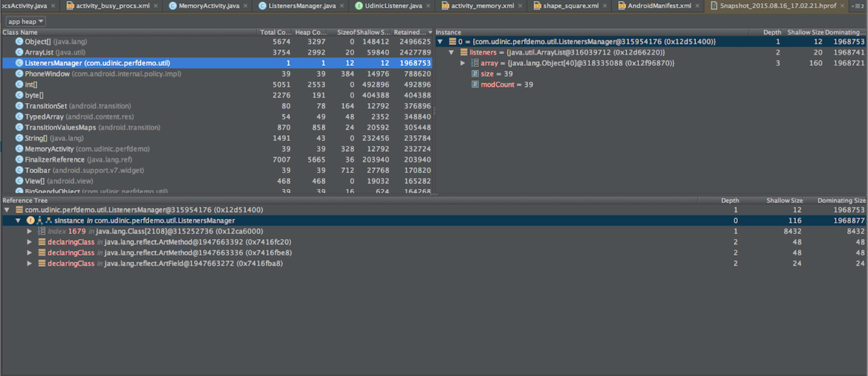Click the hidden tabs overflow indicator
Image resolution: width=868 pixels, height=376 pixels.
[x=858, y=6]
